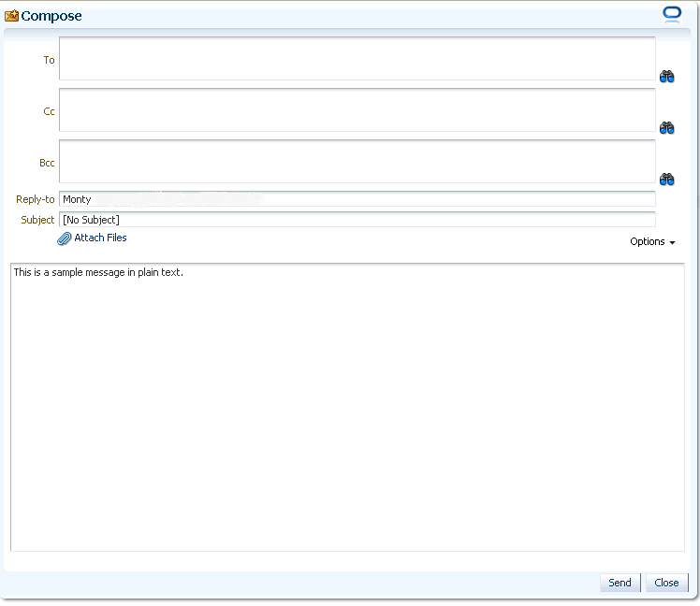Click into the message body text area

pyautogui.click(x=347, y=407)
